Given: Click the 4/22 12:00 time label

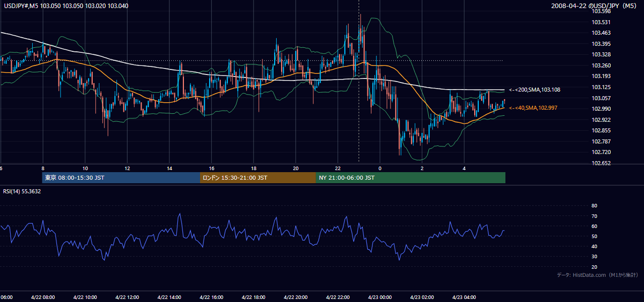Looking at the screenshot, I should click(x=127, y=297).
